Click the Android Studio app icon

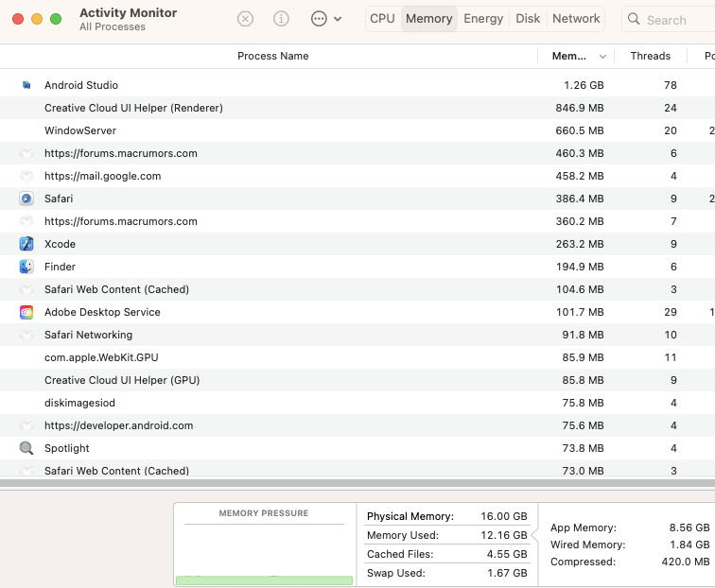pyautogui.click(x=26, y=85)
